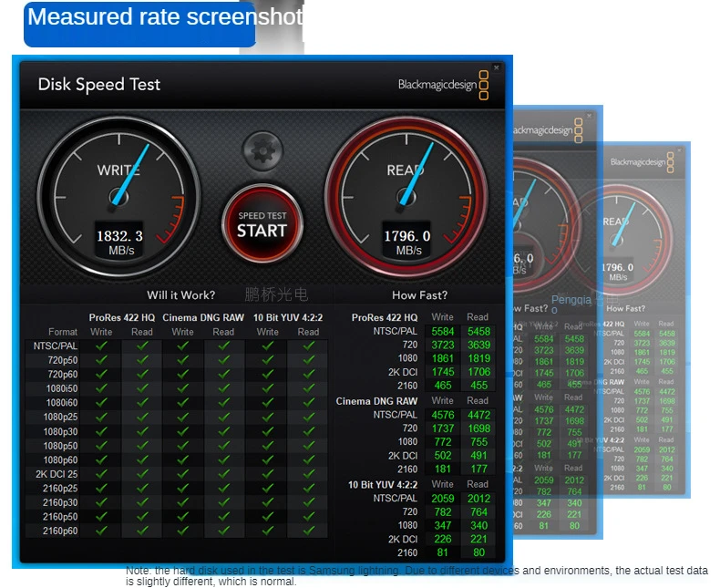The height and width of the screenshot is (588, 720).
Task: Click the WRITE gauge needle dial
Action: tap(118, 193)
